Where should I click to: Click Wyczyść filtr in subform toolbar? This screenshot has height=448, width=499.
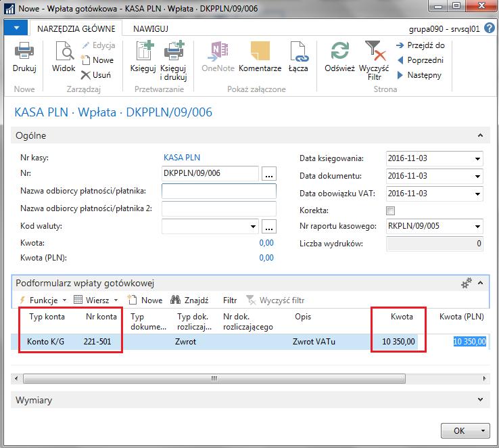click(276, 300)
